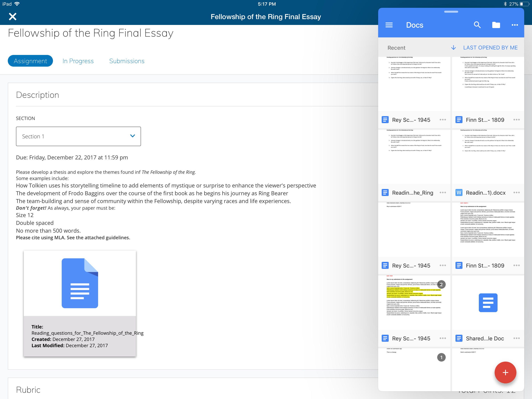Toggle the sort direction arrow
The height and width of the screenshot is (399, 532).
click(x=453, y=48)
